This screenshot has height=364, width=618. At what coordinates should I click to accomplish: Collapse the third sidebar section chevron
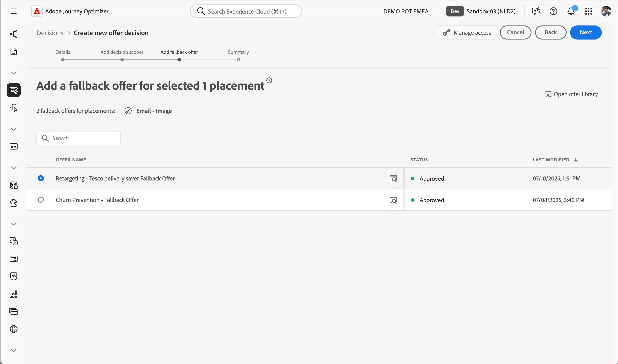(x=13, y=168)
